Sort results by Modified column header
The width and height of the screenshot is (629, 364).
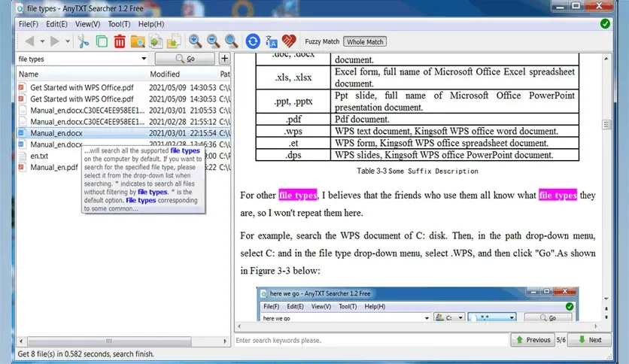(x=183, y=74)
